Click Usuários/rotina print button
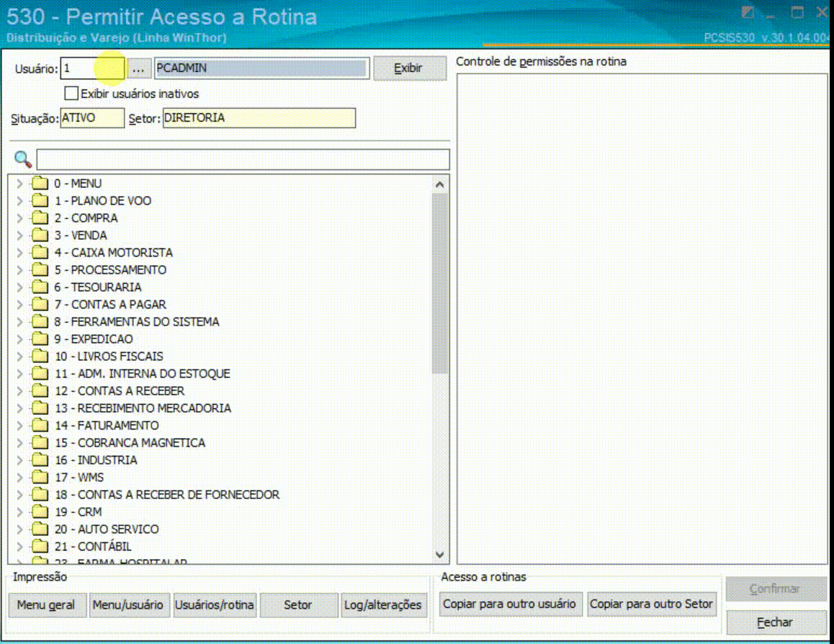The image size is (834, 644). 215,605
